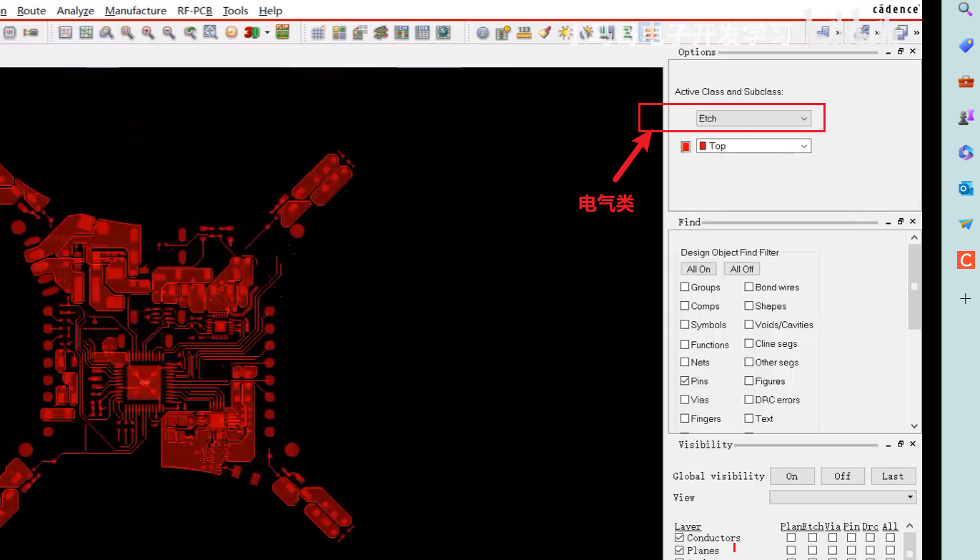Click the orange Refresh icon
980x560 pixels.
[232, 33]
